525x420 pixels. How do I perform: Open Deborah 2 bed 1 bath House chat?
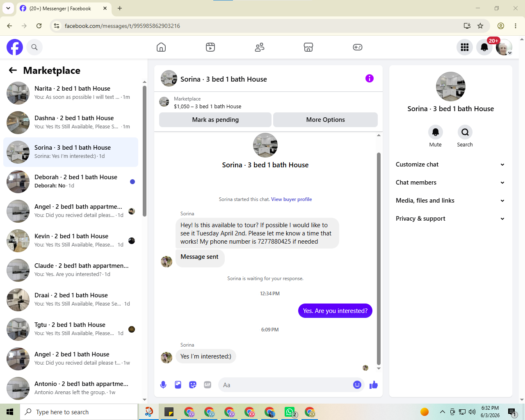[71, 182]
